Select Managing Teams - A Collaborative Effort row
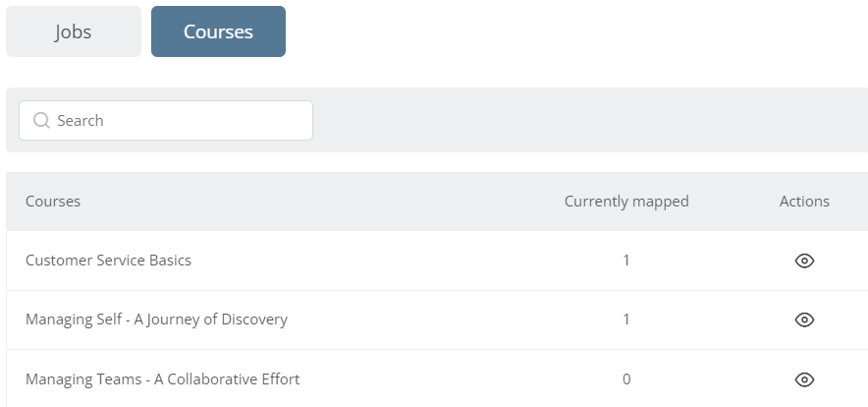Screen dimensions: 868x407 click(x=437, y=378)
